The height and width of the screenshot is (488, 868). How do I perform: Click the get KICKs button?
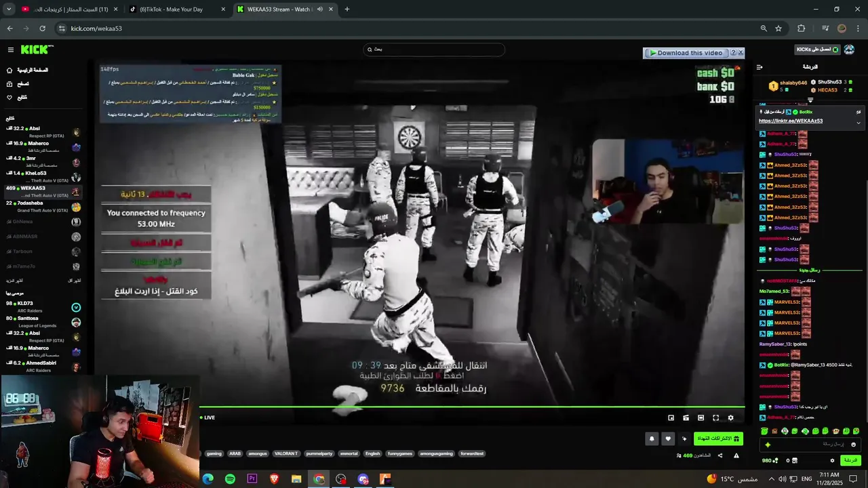[x=817, y=49]
